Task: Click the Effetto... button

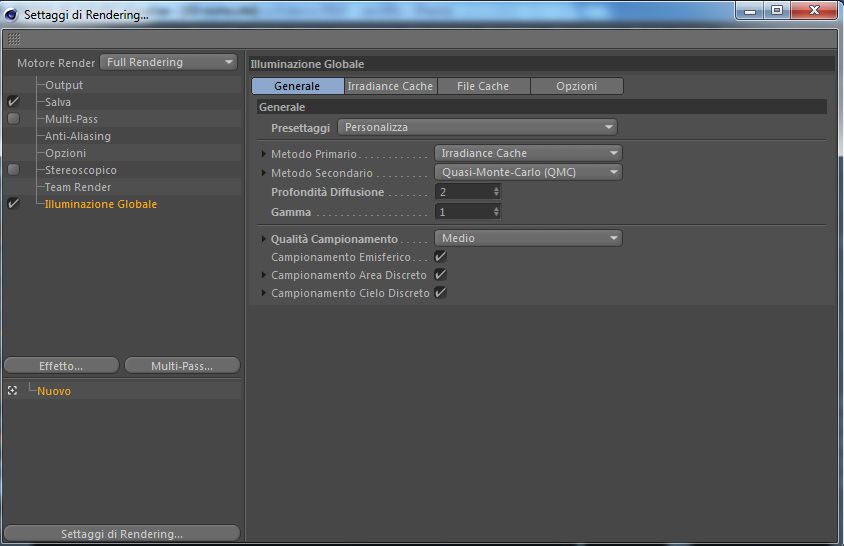Action: [61, 366]
